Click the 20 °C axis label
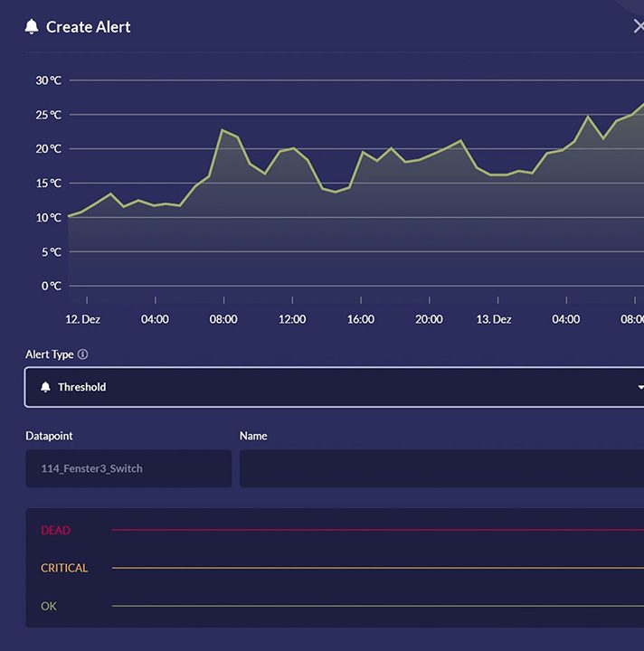644x651 pixels. (x=49, y=148)
